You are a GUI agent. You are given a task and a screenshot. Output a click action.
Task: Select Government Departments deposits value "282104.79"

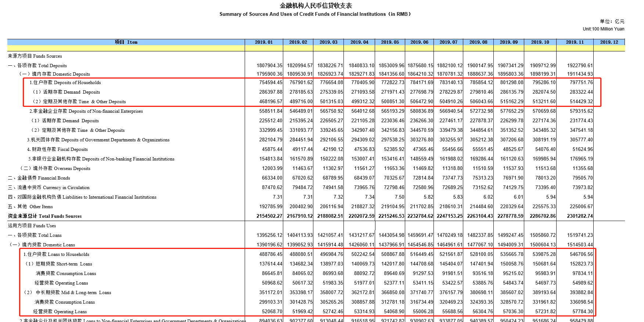pyautogui.click(x=271, y=140)
